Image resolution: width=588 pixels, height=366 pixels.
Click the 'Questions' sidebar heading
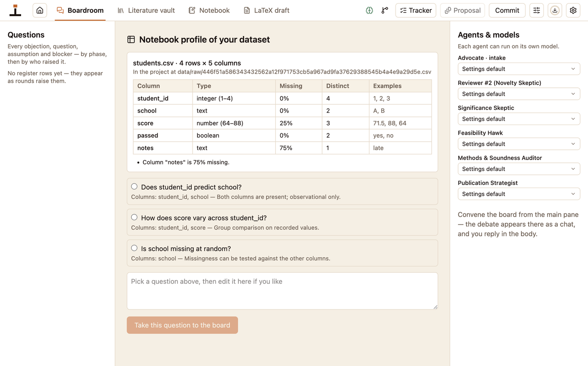coord(26,35)
